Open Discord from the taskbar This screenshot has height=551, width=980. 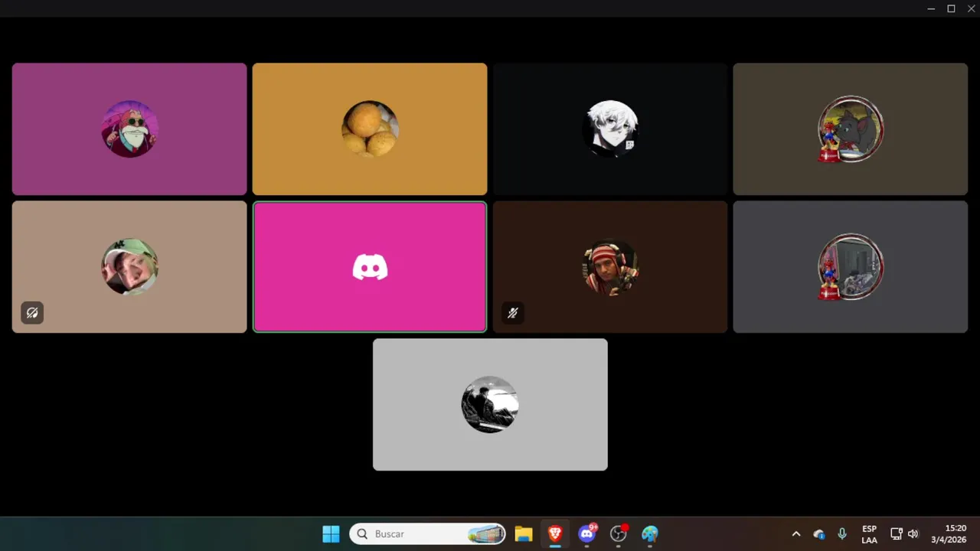click(587, 533)
